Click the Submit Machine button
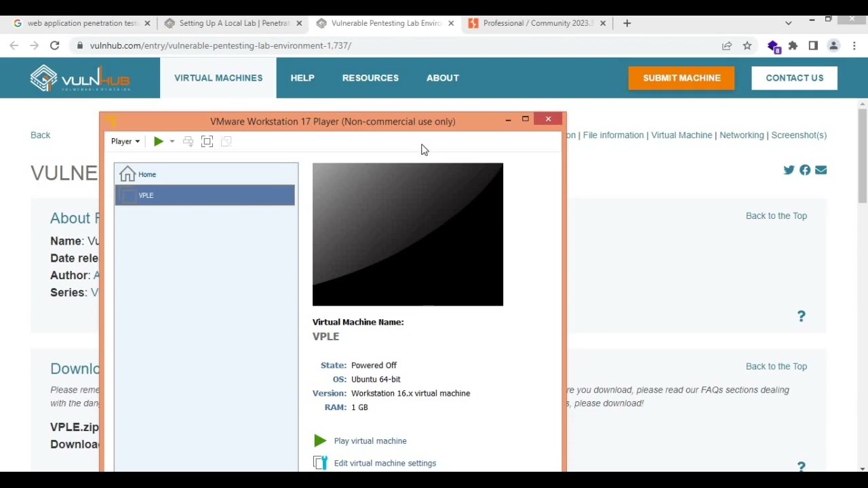Screen dimensions: 868x488 682,78
